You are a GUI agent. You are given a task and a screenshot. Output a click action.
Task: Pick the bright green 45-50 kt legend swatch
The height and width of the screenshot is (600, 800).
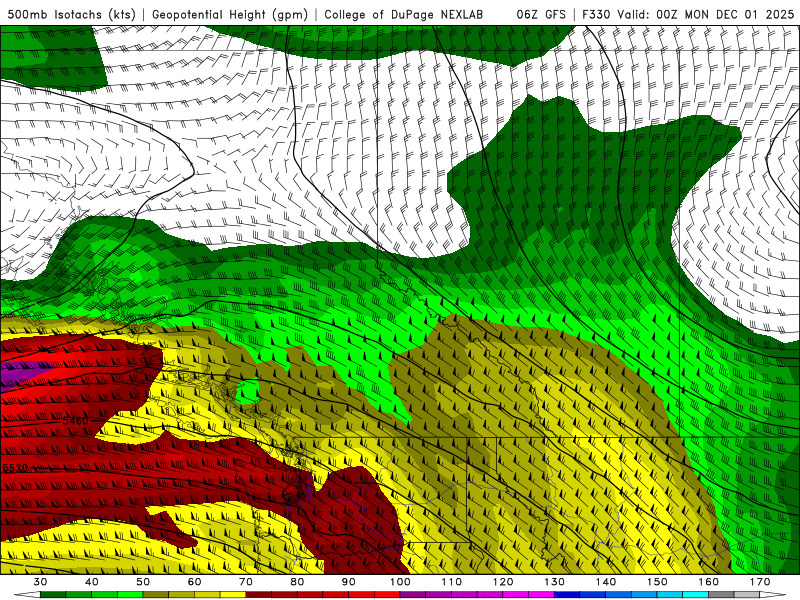pyautogui.click(x=130, y=595)
